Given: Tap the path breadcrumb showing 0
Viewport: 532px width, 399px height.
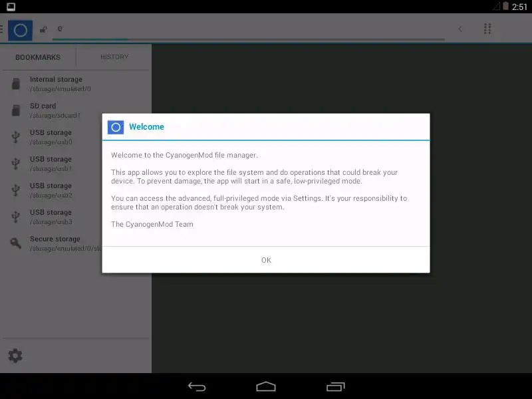Looking at the screenshot, I should (x=60, y=29).
